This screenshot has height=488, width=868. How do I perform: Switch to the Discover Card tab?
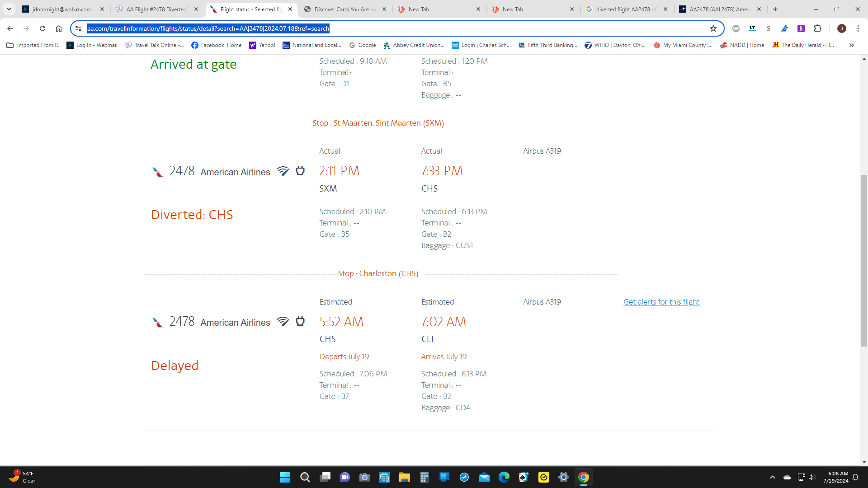(x=344, y=9)
